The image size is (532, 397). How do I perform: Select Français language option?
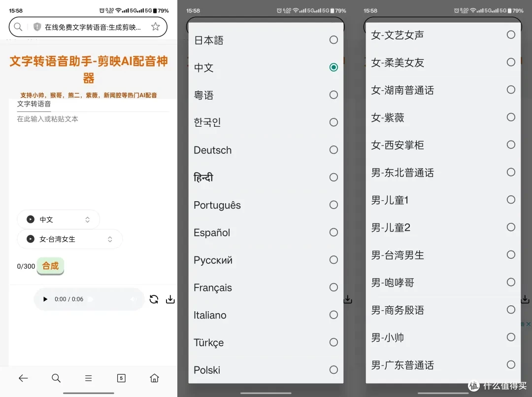[x=266, y=288]
